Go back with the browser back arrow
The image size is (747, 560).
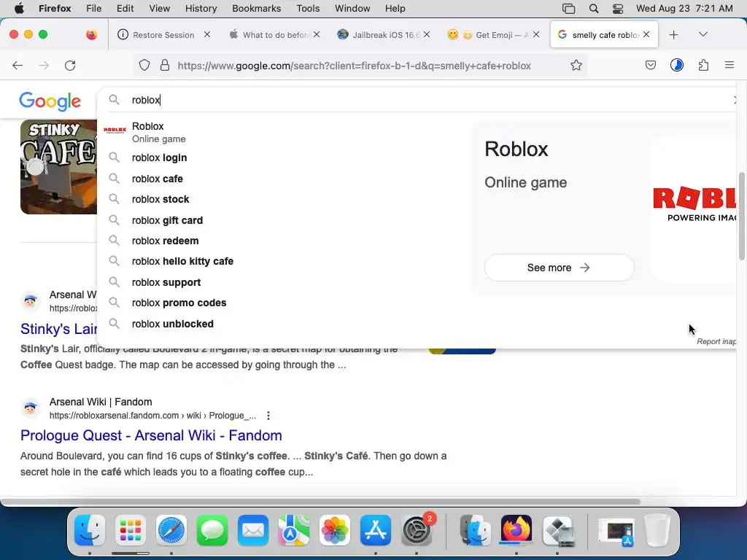click(18, 66)
